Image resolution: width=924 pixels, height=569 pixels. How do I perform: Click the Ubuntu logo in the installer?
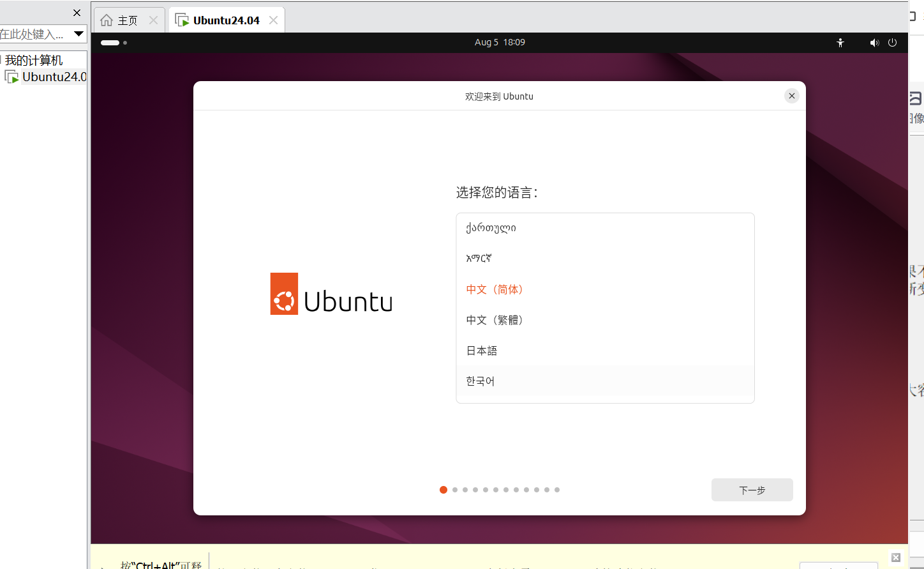331,294
